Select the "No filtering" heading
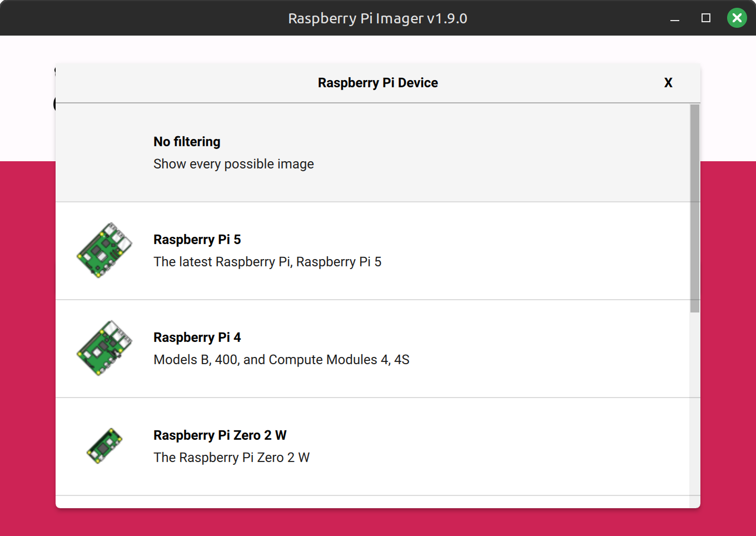756x536 pixels. (x=187, y=142)
